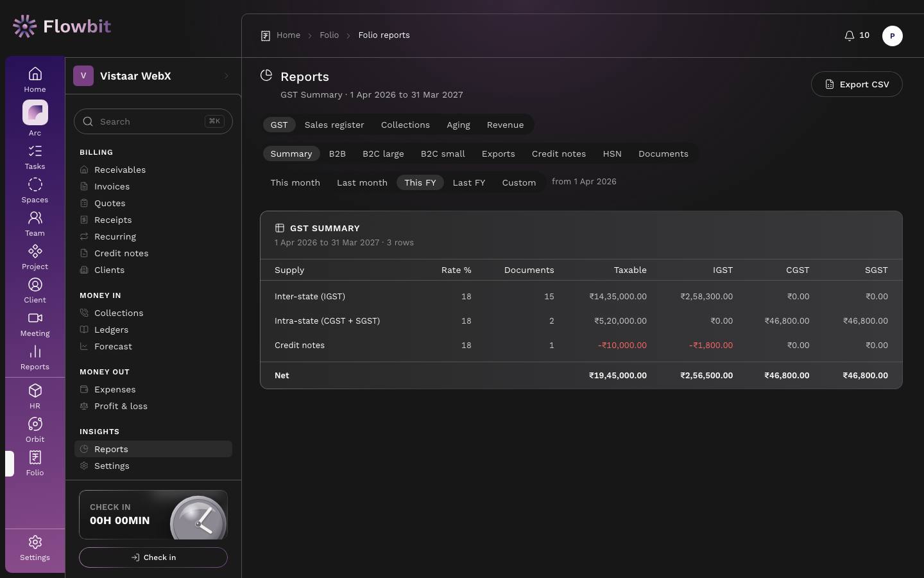Focus the sidebar Search field
This screenshot has width=924, height=578.
153,121
